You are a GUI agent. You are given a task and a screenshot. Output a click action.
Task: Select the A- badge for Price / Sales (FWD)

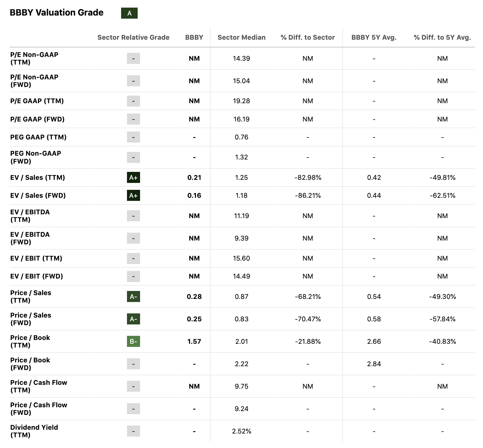[x=134, y=319]
